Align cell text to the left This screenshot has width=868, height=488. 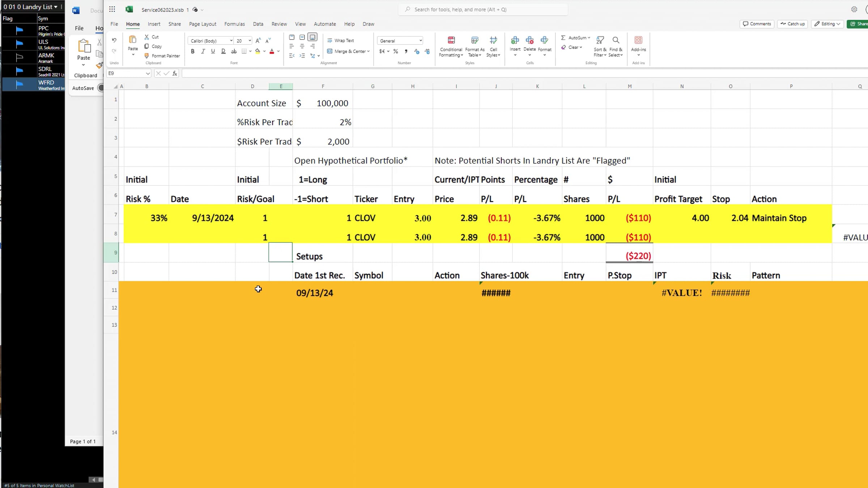click(292, 46)
